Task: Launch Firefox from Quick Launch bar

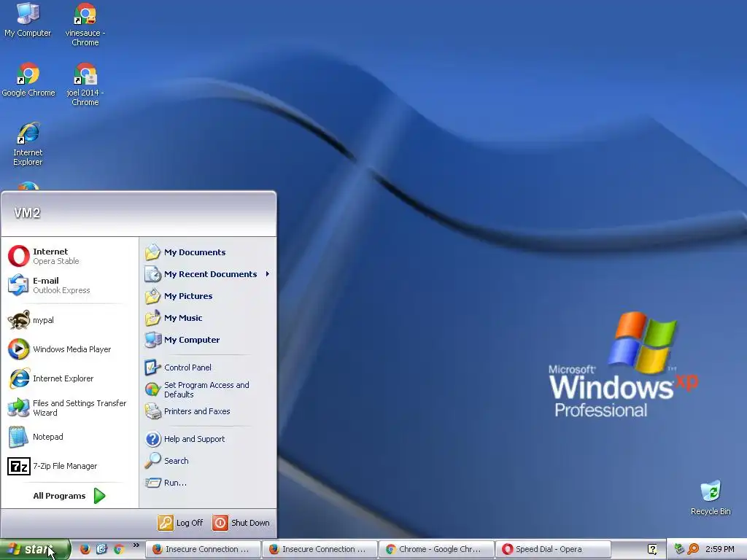Action: pyautogui.click(x=85, y=549)
